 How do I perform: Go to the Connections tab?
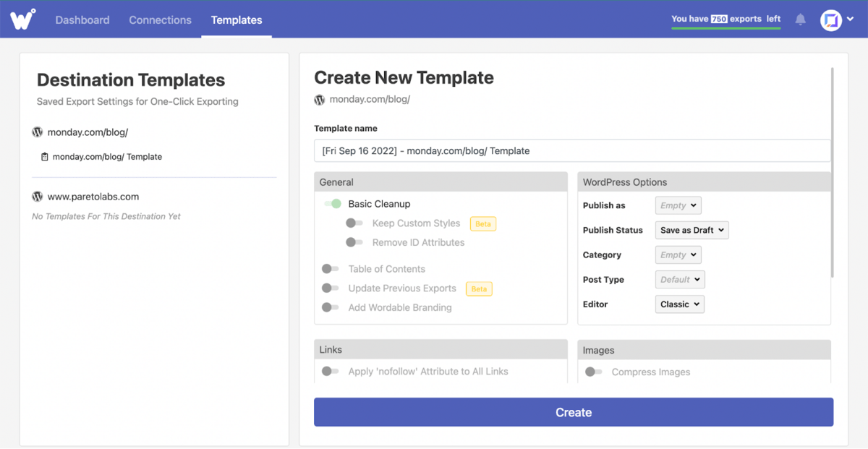(160, 20)
